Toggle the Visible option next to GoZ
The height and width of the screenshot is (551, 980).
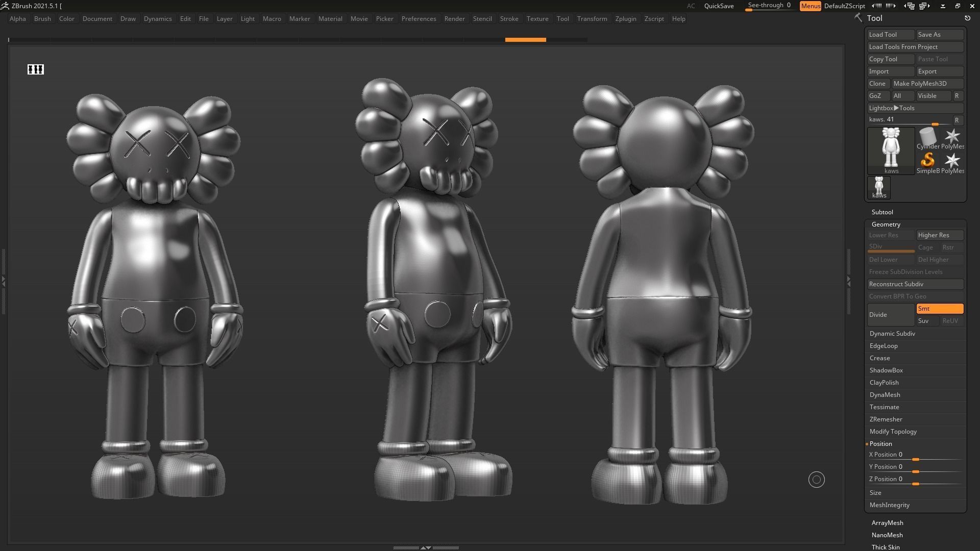(934, 96)
